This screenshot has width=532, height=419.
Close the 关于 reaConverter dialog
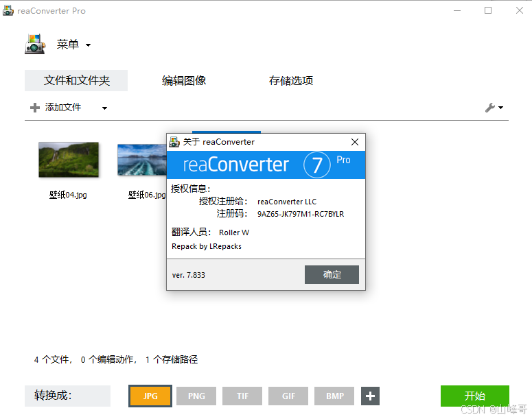355,142
